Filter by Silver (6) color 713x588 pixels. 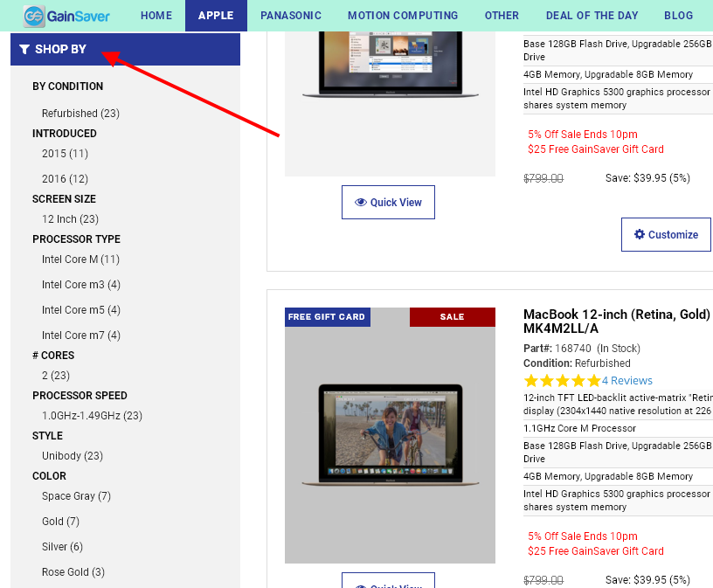click(x=62, y=547)
